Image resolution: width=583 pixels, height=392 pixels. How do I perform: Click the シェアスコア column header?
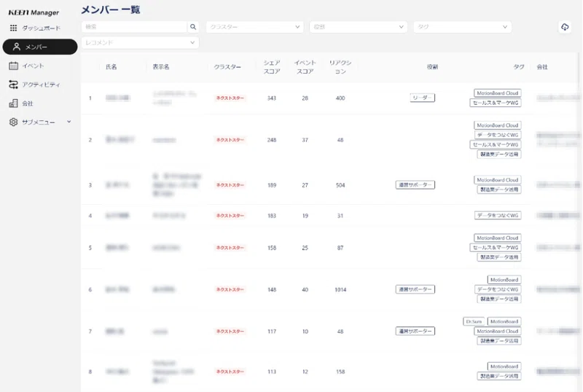(272, 67)
